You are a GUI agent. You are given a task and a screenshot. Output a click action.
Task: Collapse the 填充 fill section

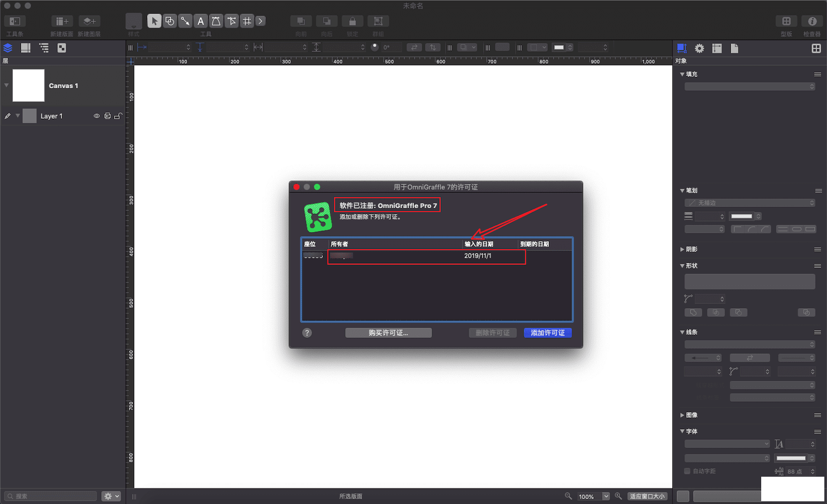click(x=682, y=74)
